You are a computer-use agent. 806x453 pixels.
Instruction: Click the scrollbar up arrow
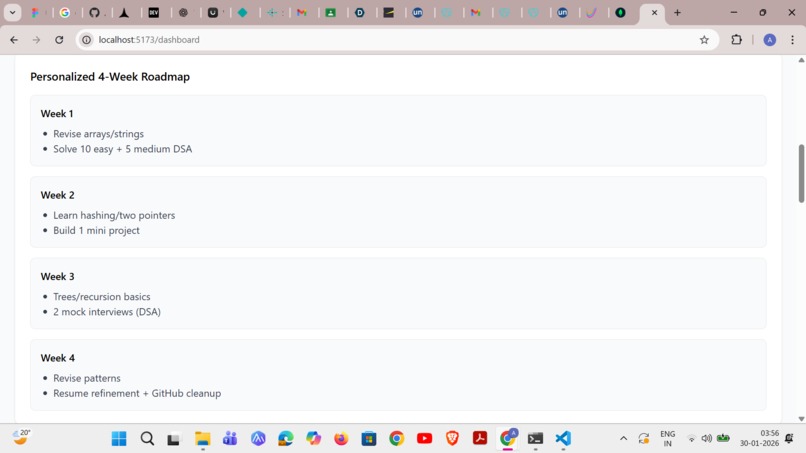click(x=801, y=60)
